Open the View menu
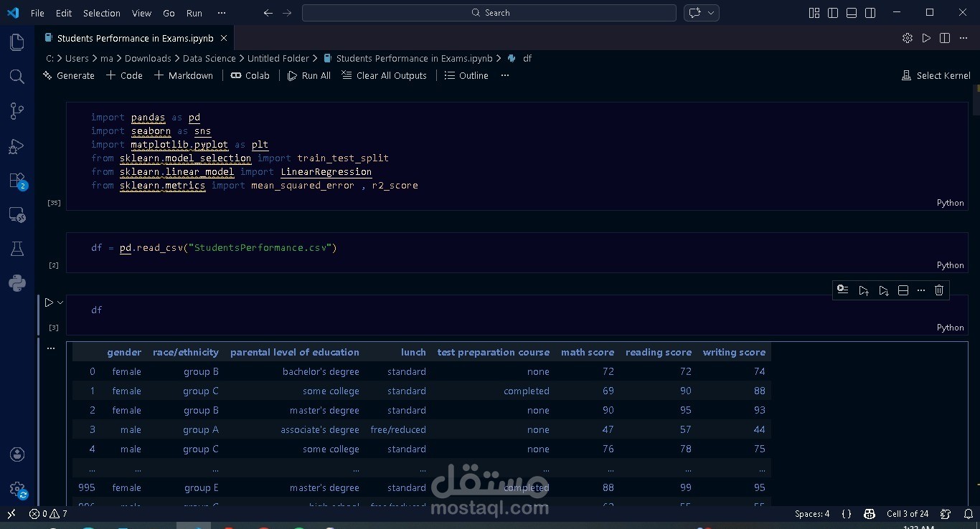Screen dimensions: 980x529 pos(142,13)
